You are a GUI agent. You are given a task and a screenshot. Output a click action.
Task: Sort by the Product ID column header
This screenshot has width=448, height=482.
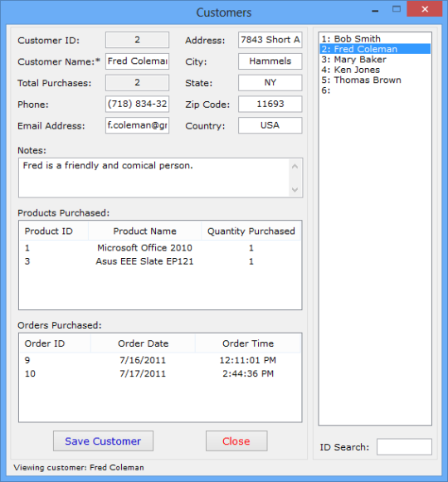click(54, 231)
